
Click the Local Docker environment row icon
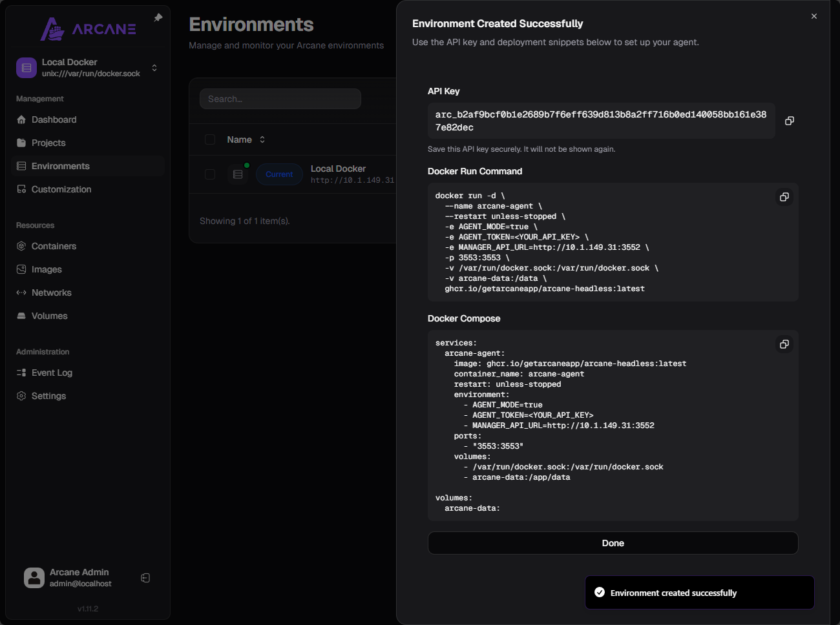(x=238, y=174)
